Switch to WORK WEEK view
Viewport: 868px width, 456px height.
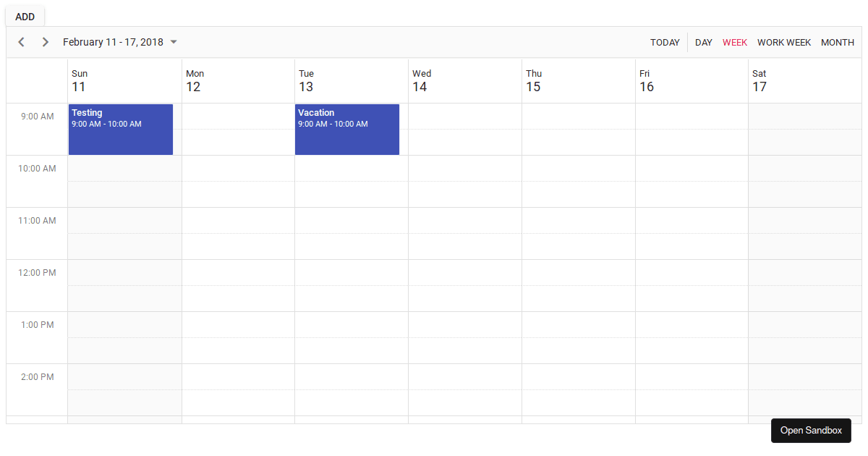pos(784,42)
